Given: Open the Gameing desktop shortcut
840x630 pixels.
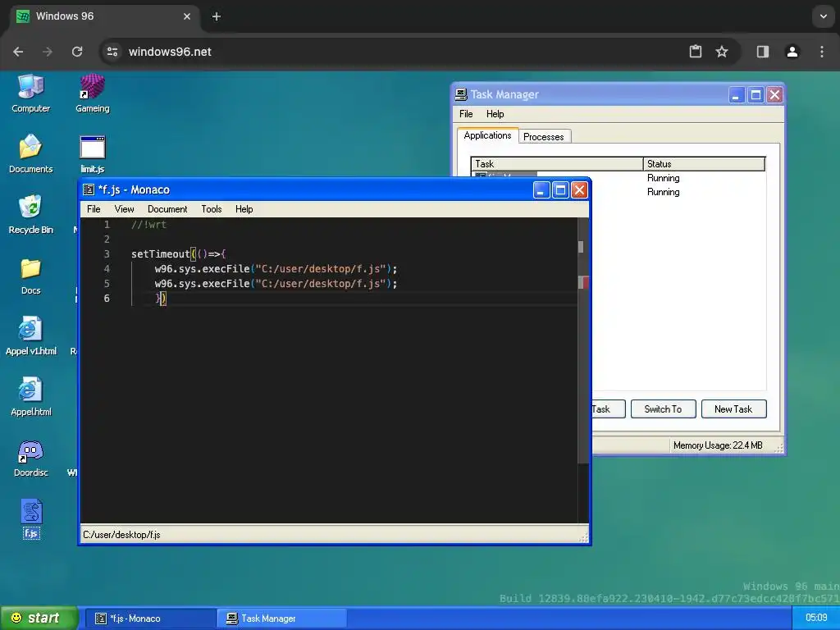Looking at the screenshot, I should coord(92,94).
